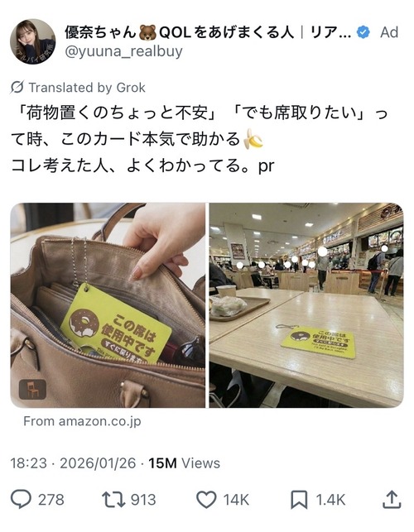This screenshot has height=532, width=414.
Task: Open the user's profile avatar
Action: tap(32, 41)
